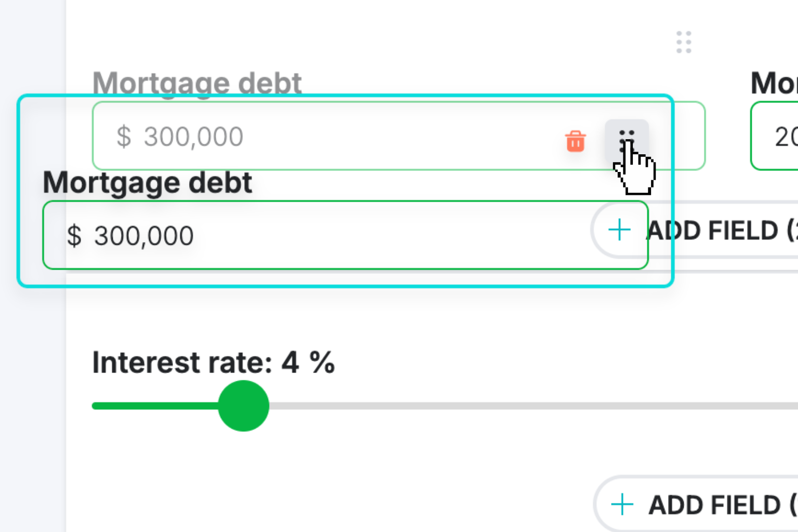Click the Interest rate: 4 % label
The width and height of the screenshot is (798, 532).
tap(214, 362)
